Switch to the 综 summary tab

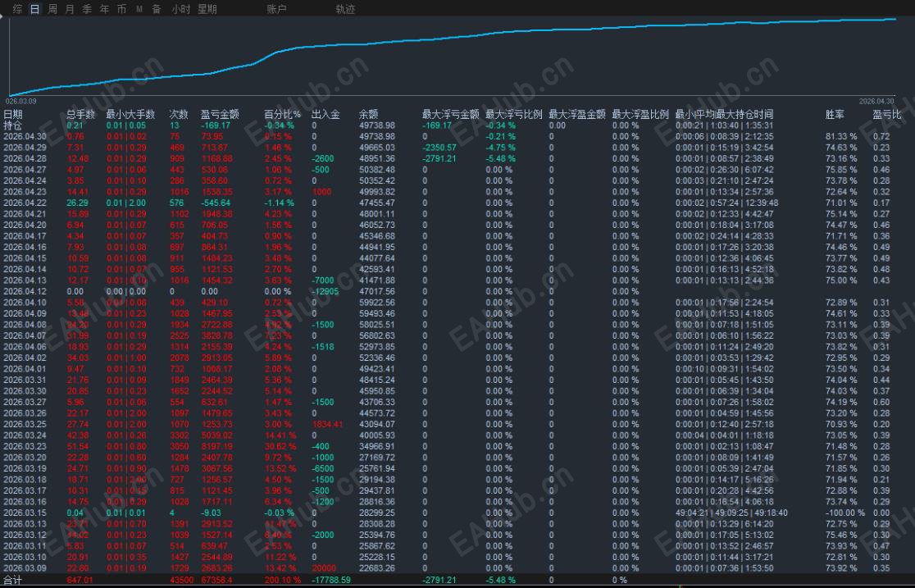click(17, 9)
